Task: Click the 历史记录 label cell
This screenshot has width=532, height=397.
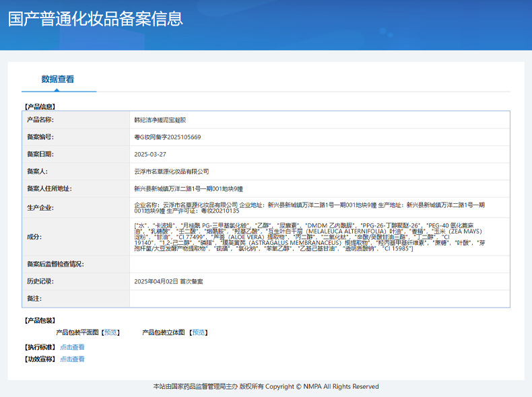Action: tap(75, 281)
